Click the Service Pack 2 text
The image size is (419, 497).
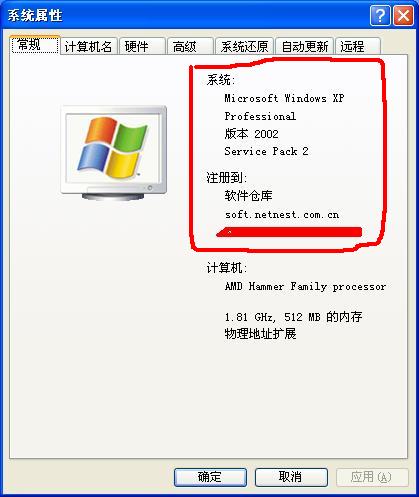(266, 151)
